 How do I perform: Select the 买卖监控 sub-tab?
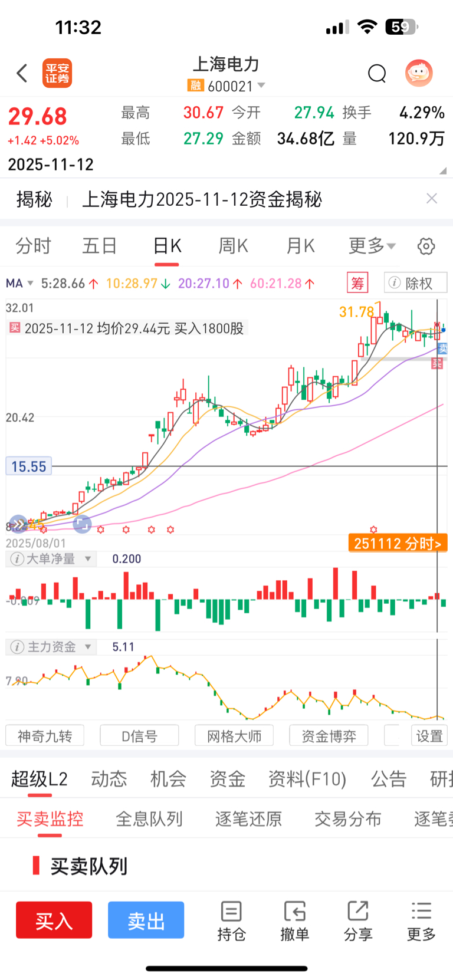(50, 818)
